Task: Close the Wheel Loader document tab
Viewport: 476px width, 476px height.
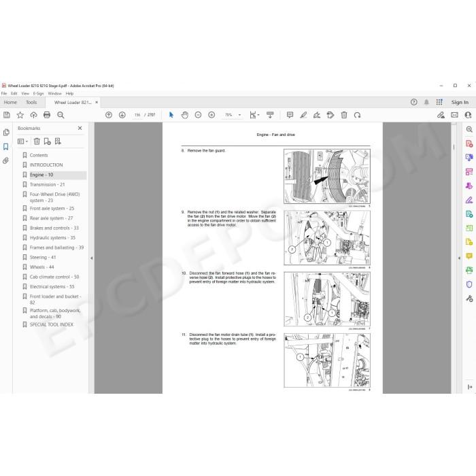Action: [x=97, y=102]
